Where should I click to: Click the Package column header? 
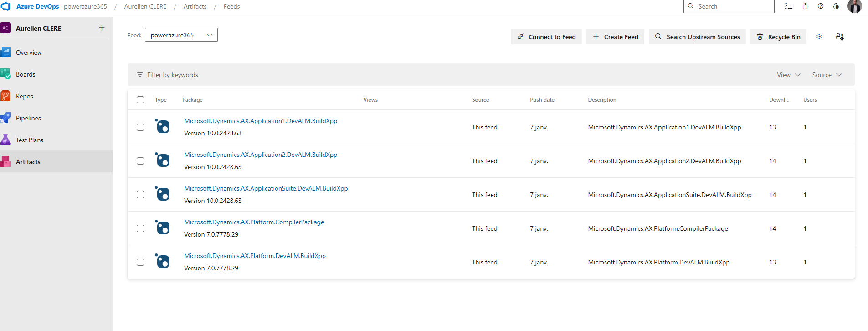[192, 100]
